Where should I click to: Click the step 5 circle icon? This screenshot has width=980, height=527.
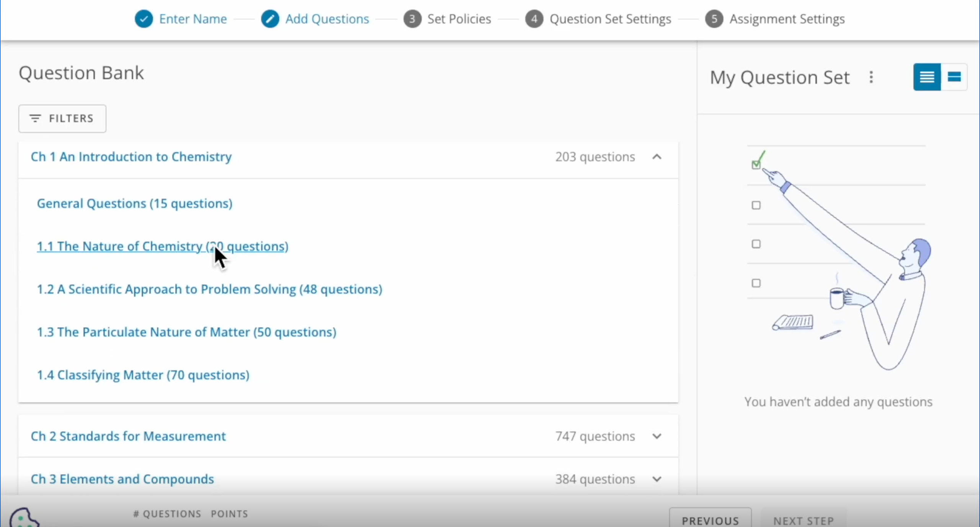pos(714,19)
